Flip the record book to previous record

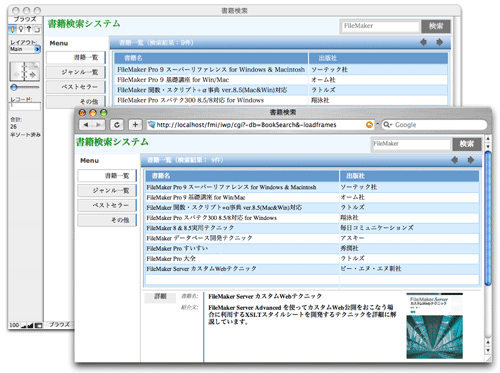(16, 74)
